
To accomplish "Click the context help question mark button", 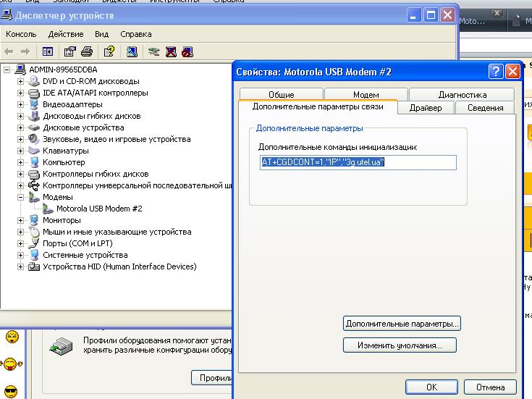I will point(495,72).
